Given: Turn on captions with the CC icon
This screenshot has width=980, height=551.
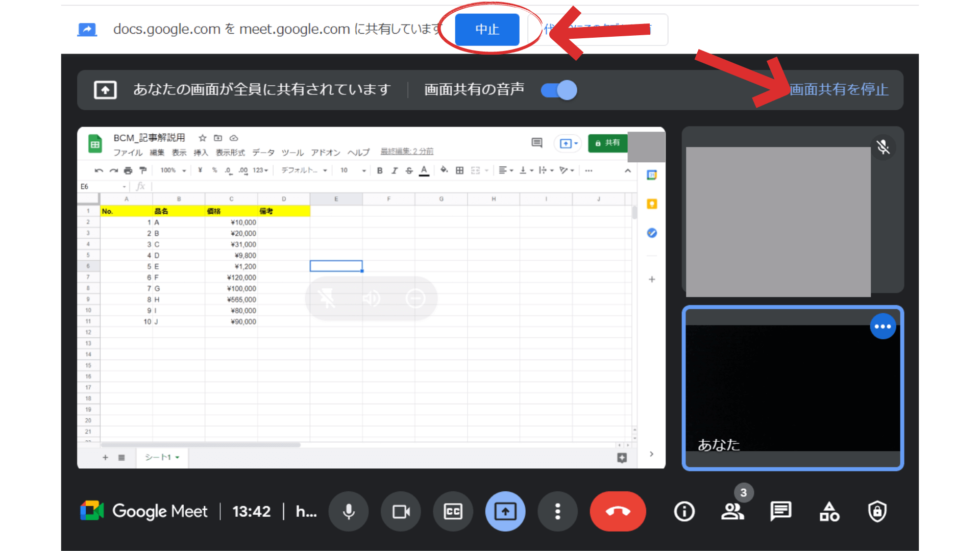Looking at the screenshot, I should click(453, 511).
